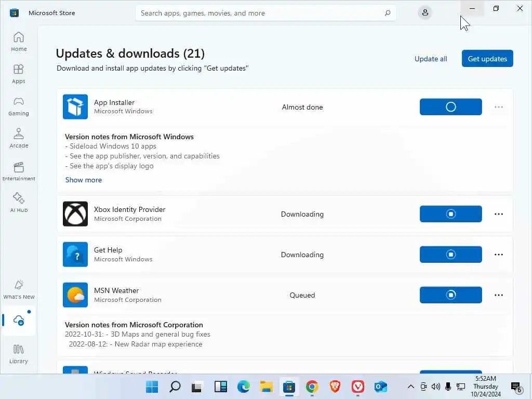
Task: Click the MSN Weather app icon
Action: tap(75, 295)
